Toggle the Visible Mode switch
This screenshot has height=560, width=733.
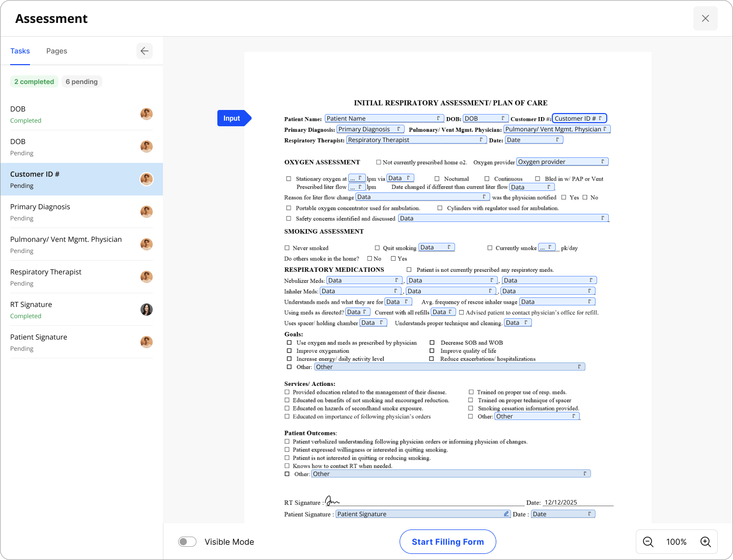click(x=187, y=542)
